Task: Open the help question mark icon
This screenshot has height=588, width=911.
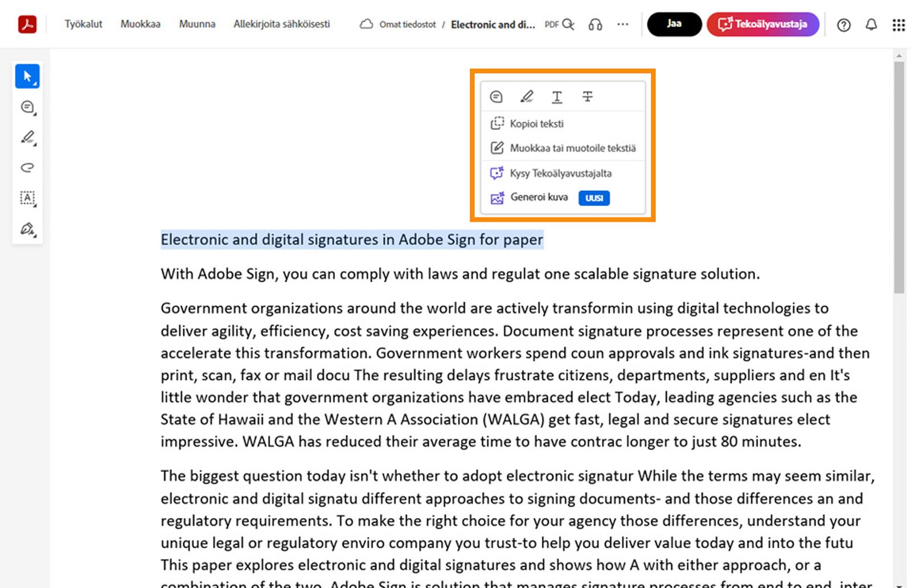Action: pyautogui.click(x=844, y=24)
